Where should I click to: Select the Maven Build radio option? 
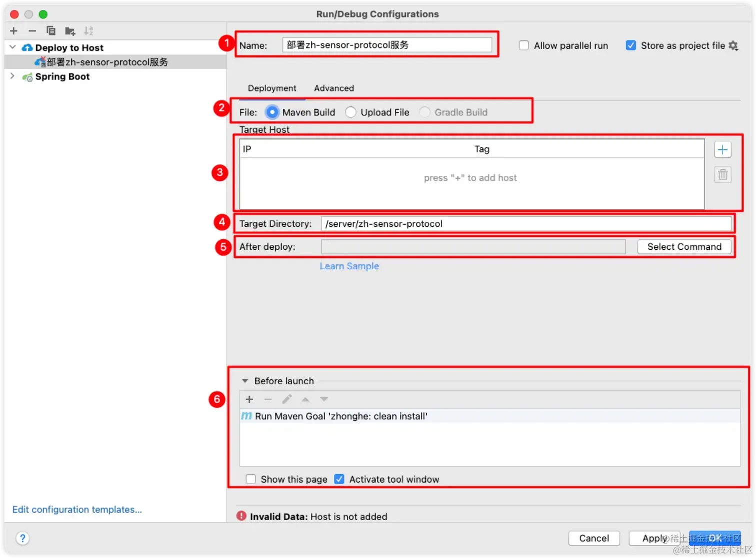[x=272, y=112]
